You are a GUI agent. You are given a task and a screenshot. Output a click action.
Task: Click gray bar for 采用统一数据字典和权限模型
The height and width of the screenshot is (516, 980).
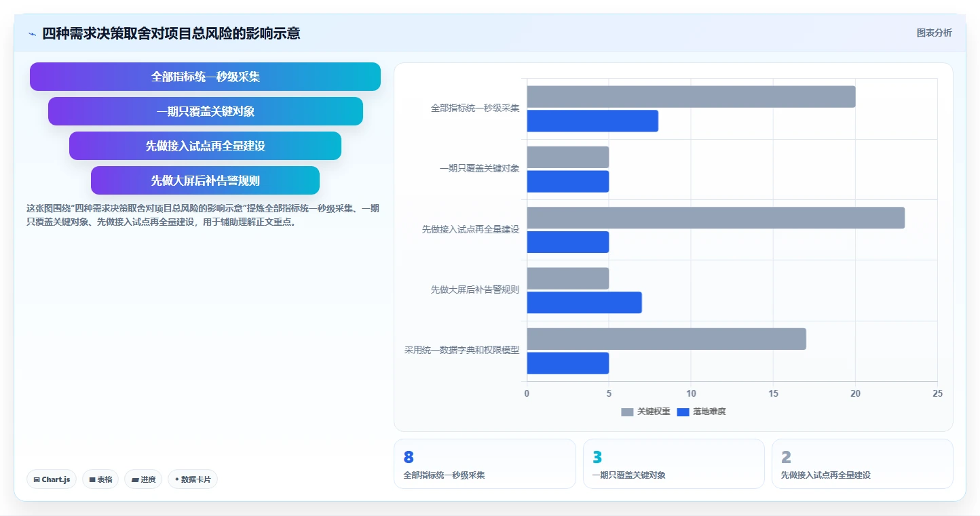(x=666, y=339)
